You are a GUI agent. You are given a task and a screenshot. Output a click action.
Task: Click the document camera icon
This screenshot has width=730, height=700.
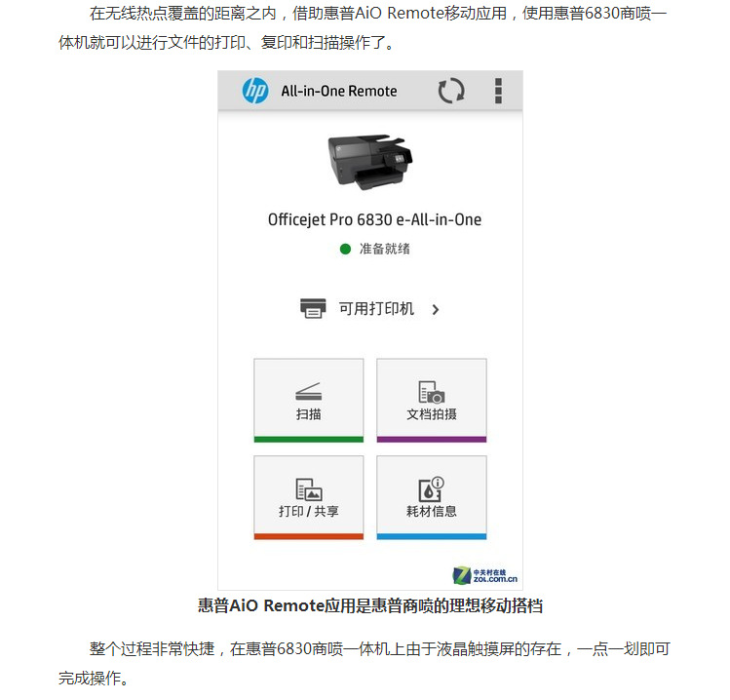point(432,392)
